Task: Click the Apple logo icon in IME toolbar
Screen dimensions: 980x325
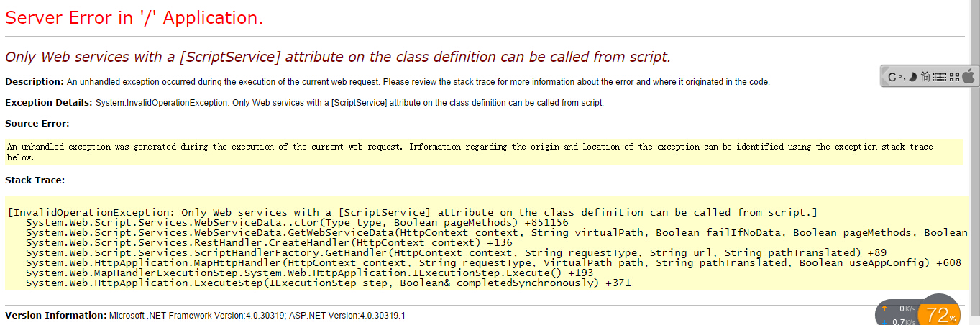Action: coord(968,76)
